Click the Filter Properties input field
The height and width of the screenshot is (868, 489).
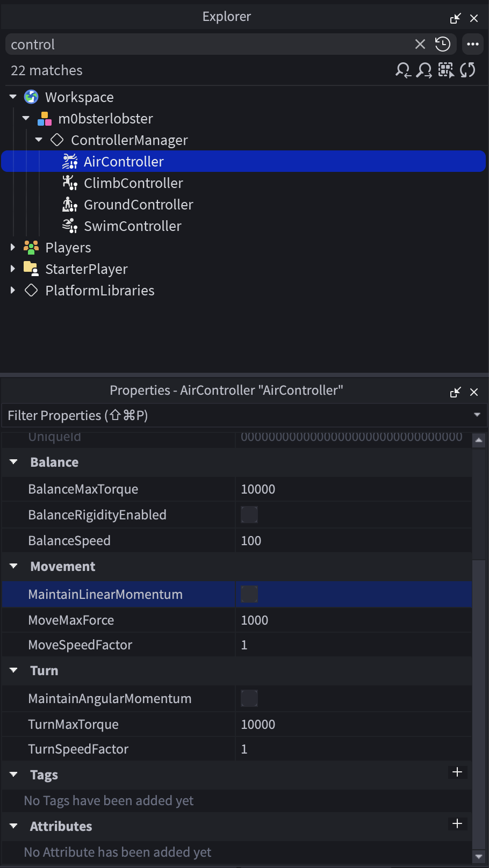tap(236, 416)
